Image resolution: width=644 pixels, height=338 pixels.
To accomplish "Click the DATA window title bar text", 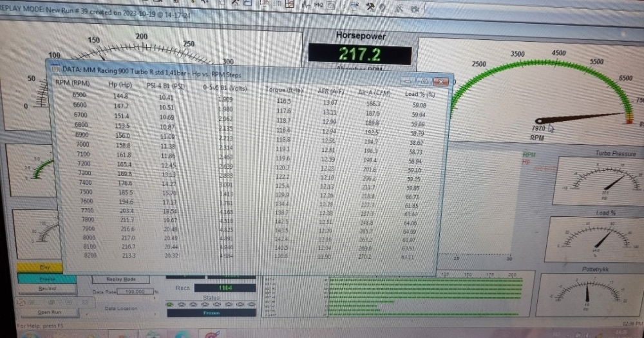I will pyautogui.click(x=151, y=72).
